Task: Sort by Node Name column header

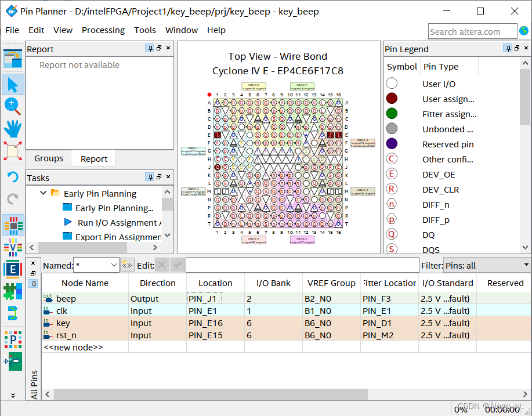Action: coord(85,283)
